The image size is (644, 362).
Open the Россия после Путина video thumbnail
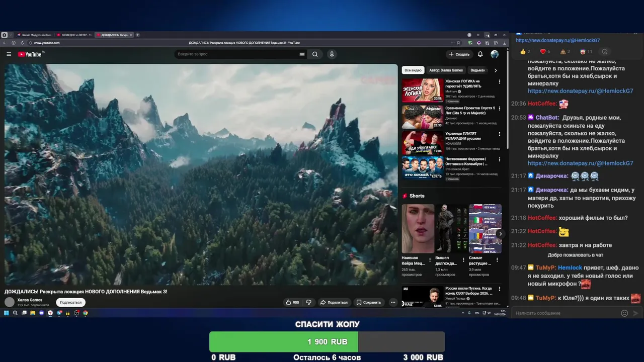[423, 297]
